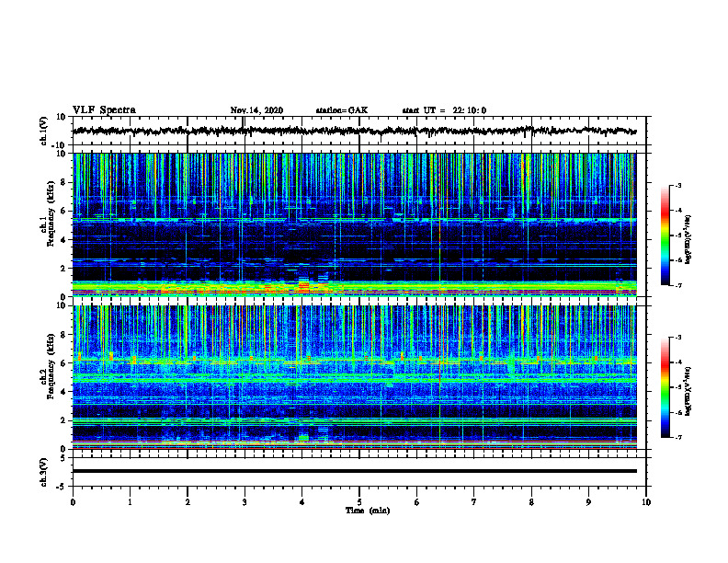728x563 pixels.
Task: Click the "6" tick on the time axis
Action: [x=417, y=502]
